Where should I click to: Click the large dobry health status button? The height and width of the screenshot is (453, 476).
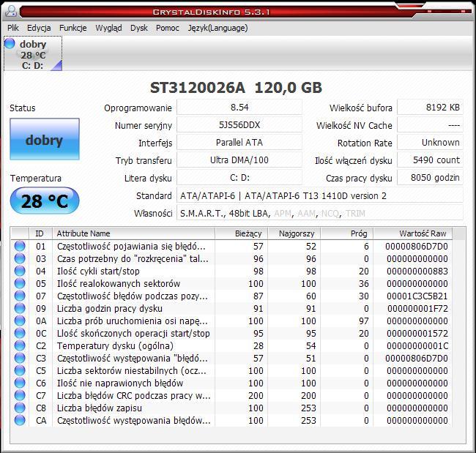(x=45, y=139)
